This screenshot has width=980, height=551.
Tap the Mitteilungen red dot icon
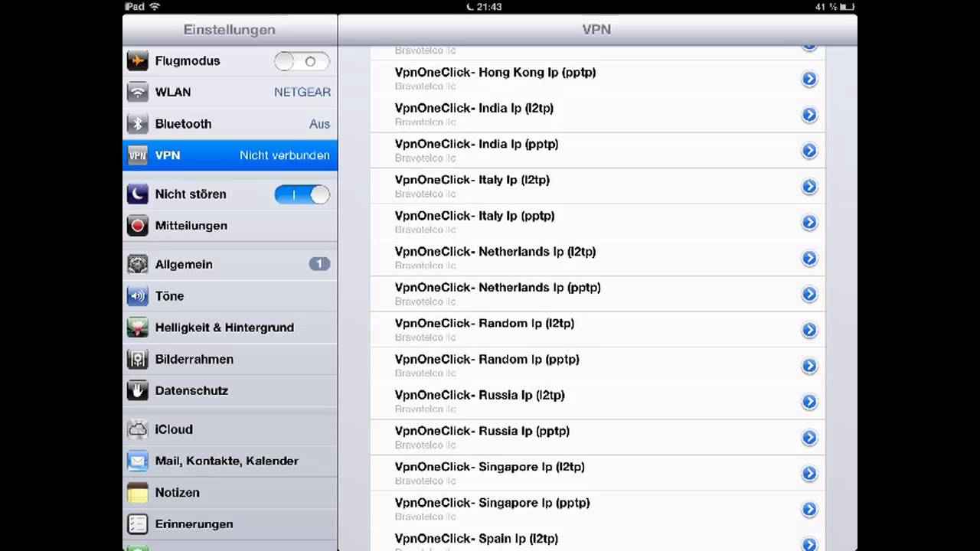pyautogui.click(x=138, y=226)
